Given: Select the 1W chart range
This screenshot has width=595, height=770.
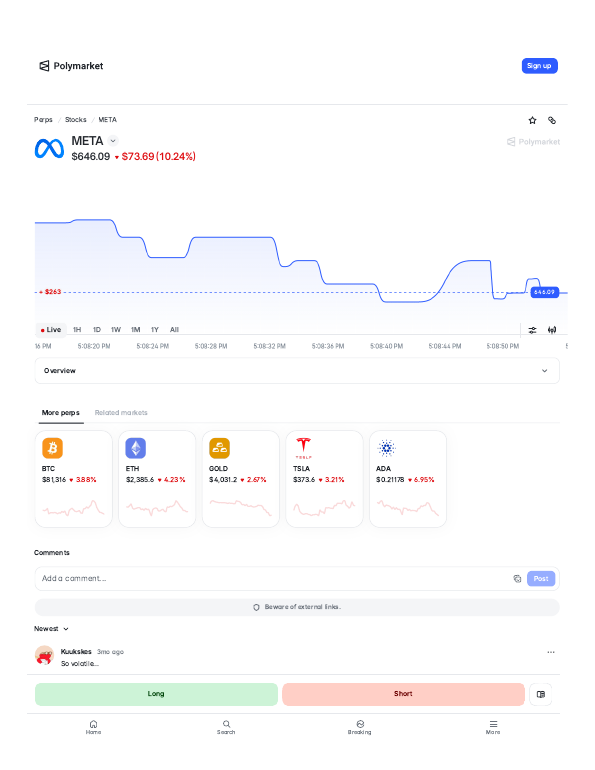Looking at the screenshot, I should (x=116, y=330).
